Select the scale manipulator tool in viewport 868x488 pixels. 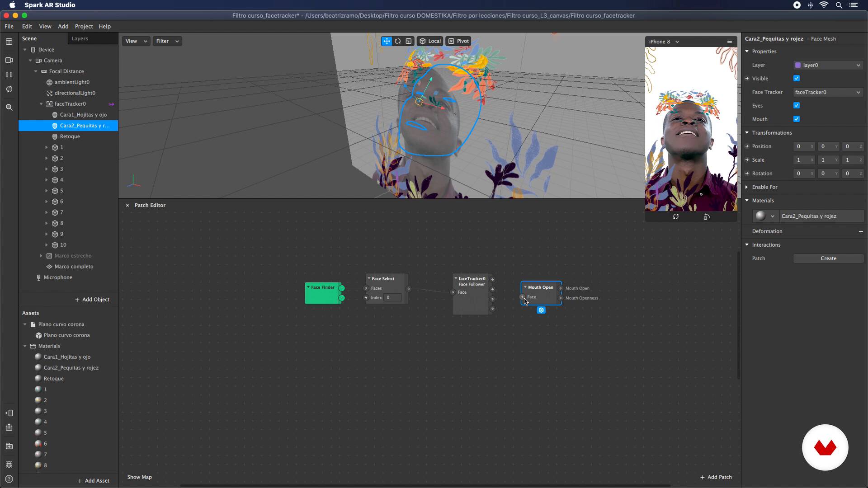[408, 41]
